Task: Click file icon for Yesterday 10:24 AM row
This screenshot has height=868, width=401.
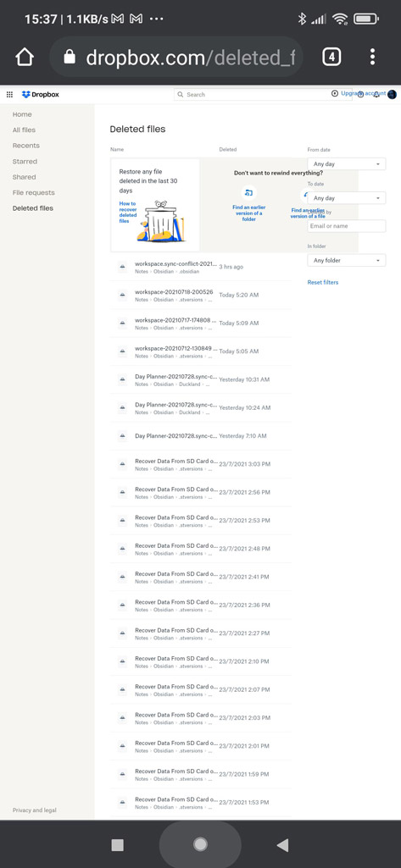Action: point(123,408)
